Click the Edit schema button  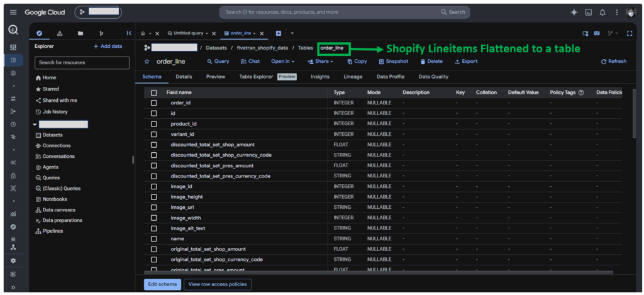[x=162, y=284]
